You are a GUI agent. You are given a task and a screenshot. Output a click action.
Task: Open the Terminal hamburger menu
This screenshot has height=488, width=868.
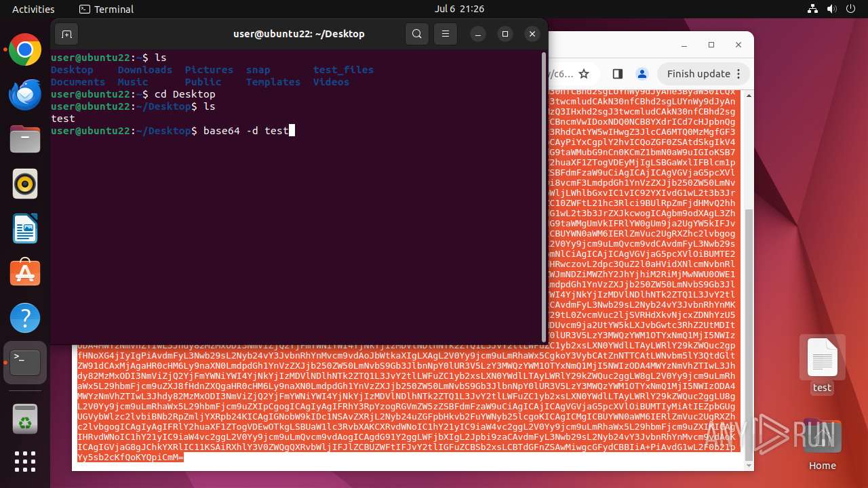[x=446, y=34]
